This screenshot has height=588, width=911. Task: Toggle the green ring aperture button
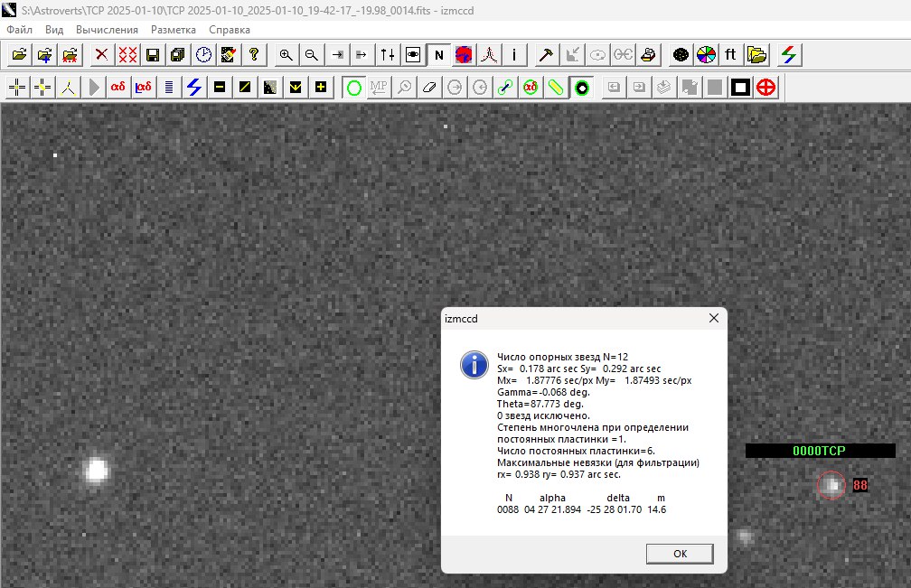(582, 88)
